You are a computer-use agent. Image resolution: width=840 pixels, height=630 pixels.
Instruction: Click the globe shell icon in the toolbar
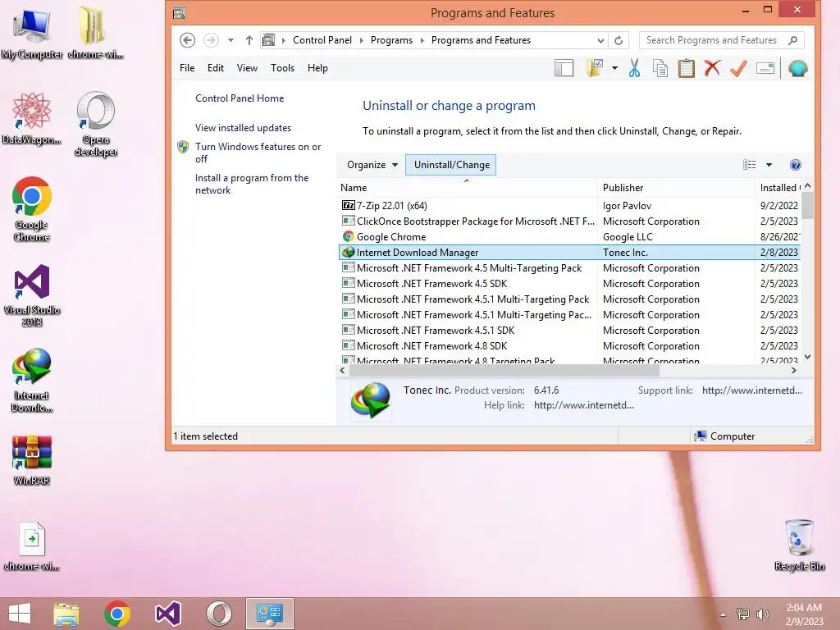797,69
